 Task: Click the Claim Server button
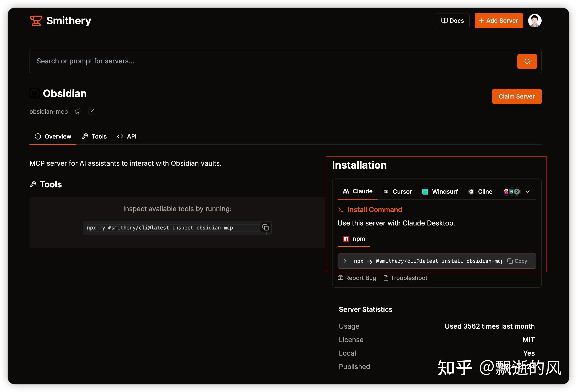coord(516,96)
